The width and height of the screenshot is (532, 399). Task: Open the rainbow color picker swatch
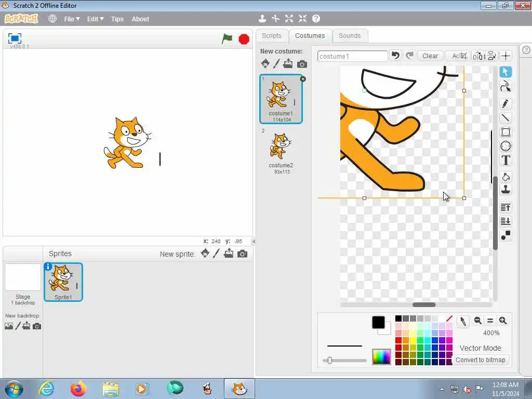click(x=381, y=356)
